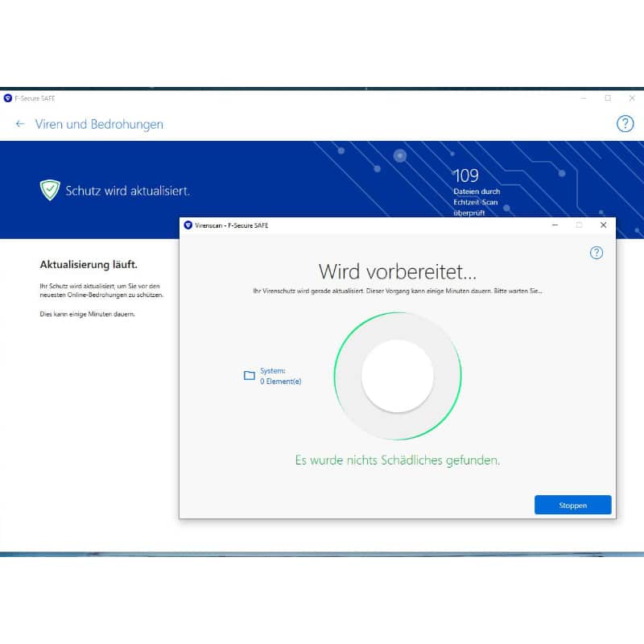Click the Viren und Bedrohungen heading
The height and width of the screenshot is (644, 644).
pyautogui.click(x=99, y=124)
